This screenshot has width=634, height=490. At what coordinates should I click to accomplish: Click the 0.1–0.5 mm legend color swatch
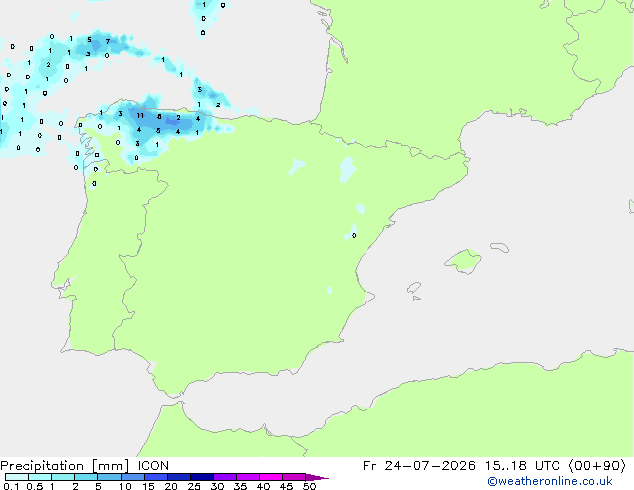17,477
